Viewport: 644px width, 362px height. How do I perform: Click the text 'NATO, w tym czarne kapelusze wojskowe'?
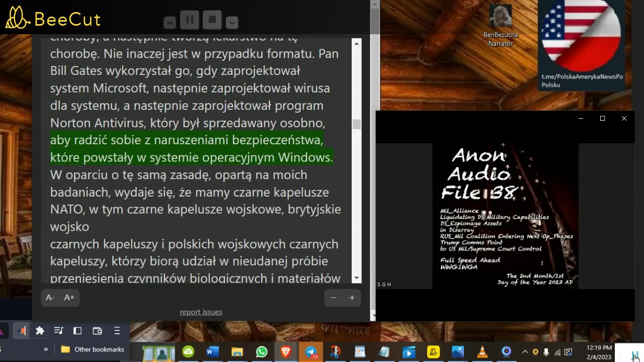point(196,209)
